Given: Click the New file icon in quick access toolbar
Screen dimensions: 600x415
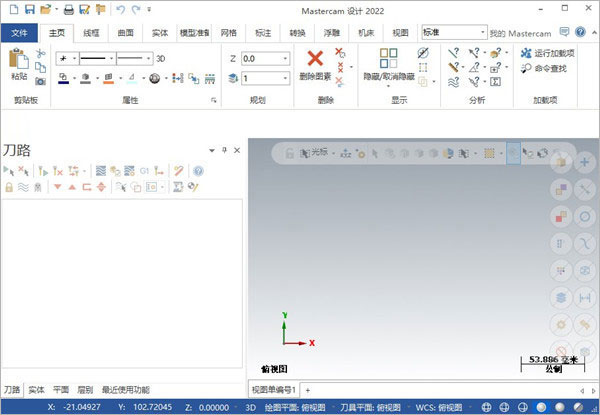Looking at the screenshot, I should pos(14,10).
